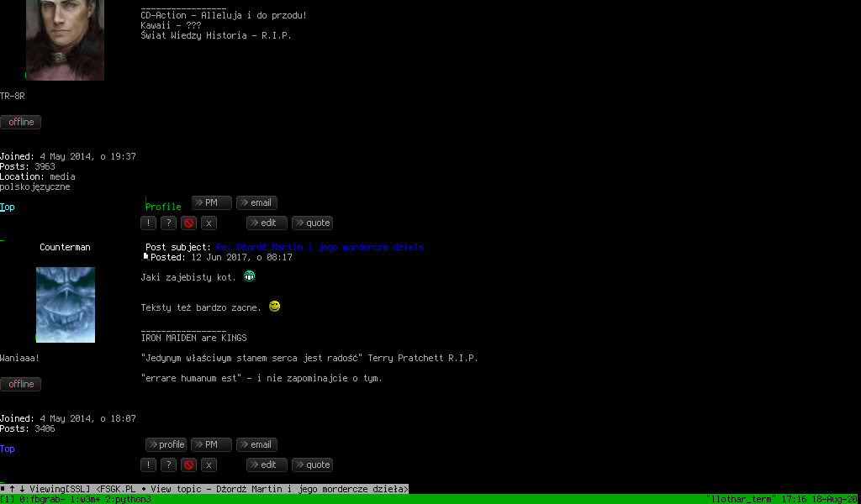Open Counterman's profile button

point(166,445)
